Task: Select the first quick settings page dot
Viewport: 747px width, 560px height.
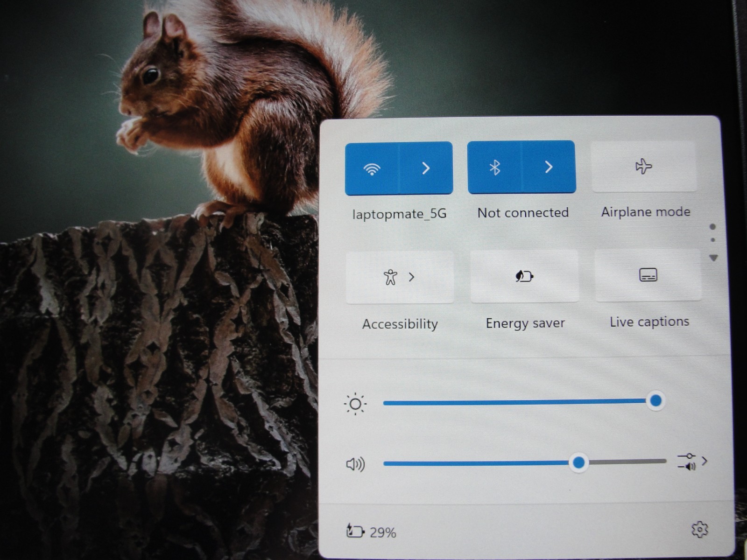Action: click(x=712, y=227)
